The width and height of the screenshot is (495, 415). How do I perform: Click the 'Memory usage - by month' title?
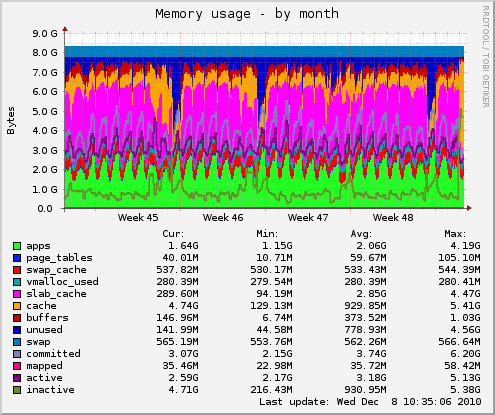(x=247, y=14)
